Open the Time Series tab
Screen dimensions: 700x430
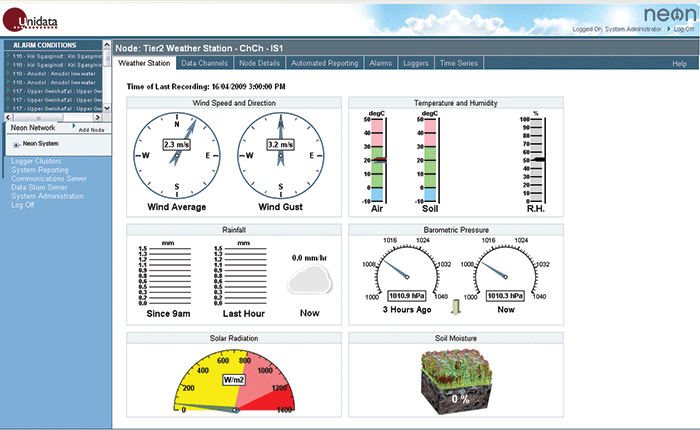click(460, 63)
